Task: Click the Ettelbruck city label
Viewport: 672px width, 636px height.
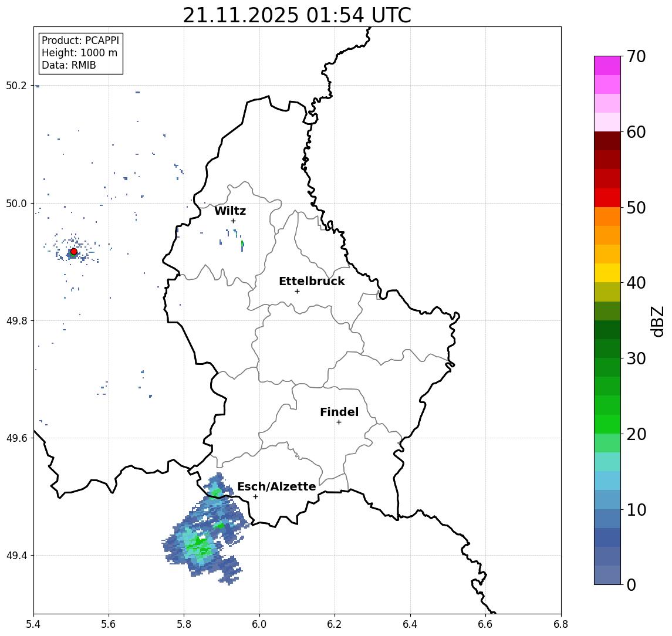Action: pos(312,281)
